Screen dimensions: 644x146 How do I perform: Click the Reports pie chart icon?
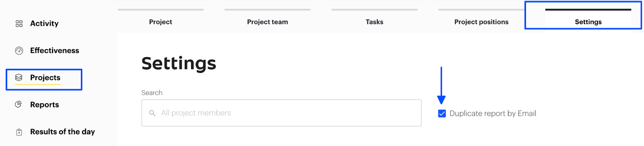click(x=18, y=104)
